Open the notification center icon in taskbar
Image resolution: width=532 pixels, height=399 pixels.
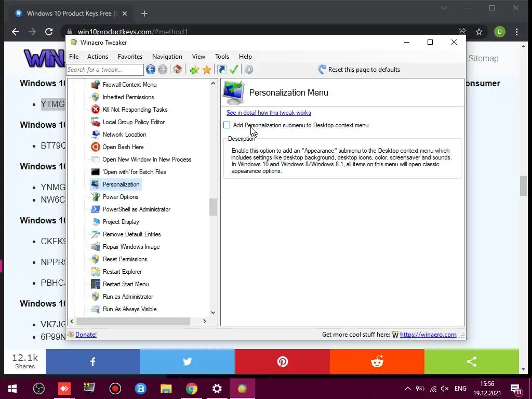tap(516, 389)
